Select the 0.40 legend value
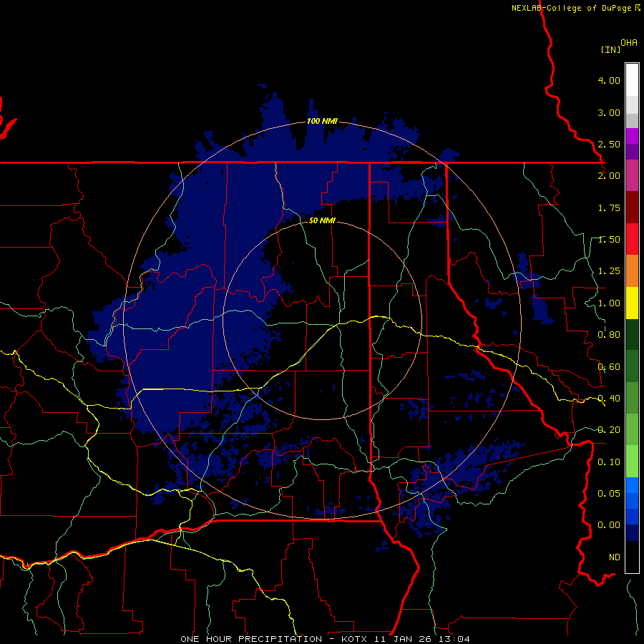The image size is (644, 644). pos(609,399)
